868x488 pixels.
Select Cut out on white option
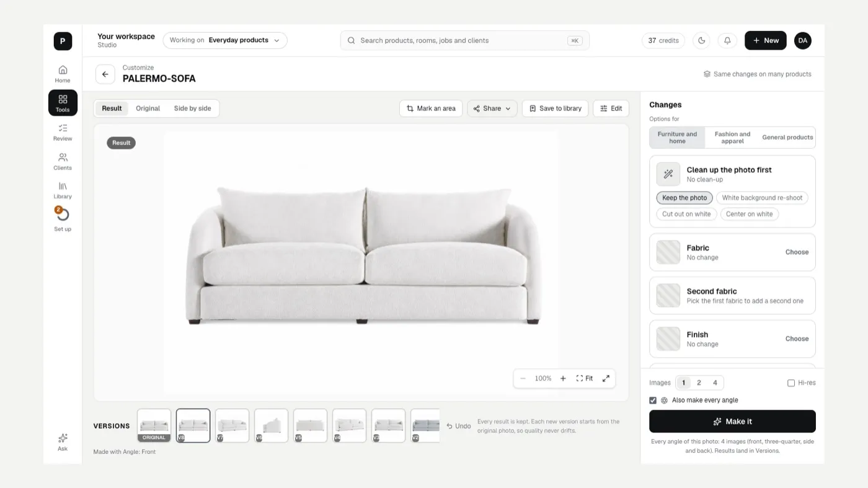point(686,214)
